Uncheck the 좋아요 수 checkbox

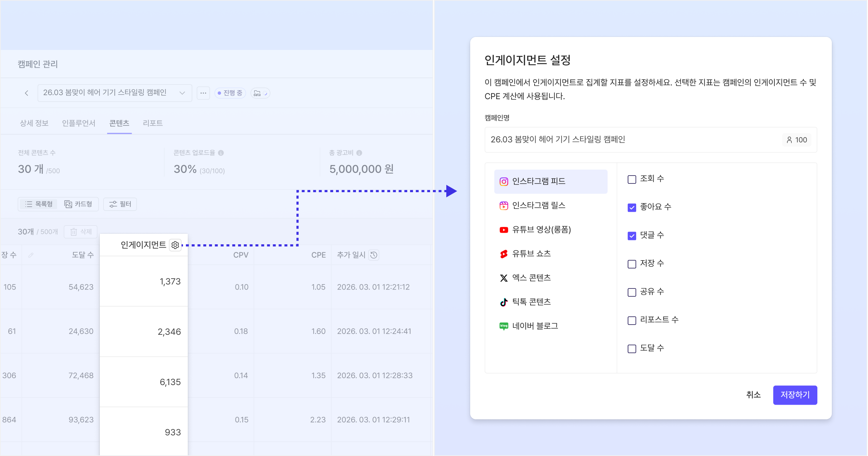tap(632, 207)
